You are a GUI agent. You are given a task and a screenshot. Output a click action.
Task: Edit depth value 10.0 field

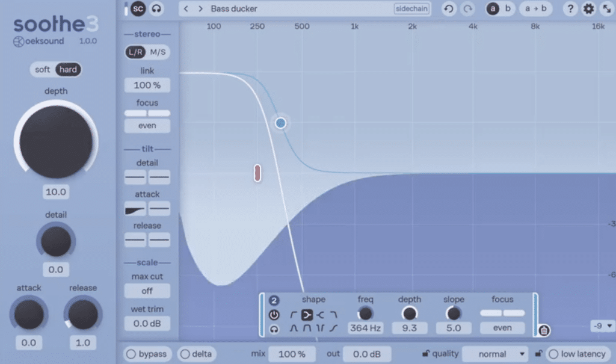click(x=56, y=192)
